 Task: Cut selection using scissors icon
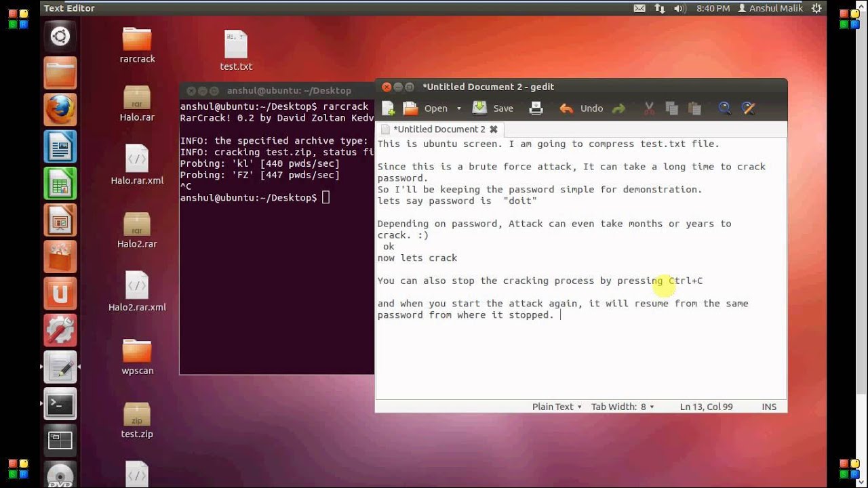pyautogui.click(x=649, y=108)
